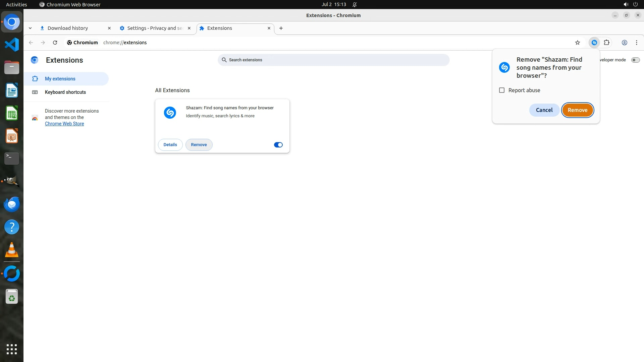The width and height of the screenshot is (644, 362).
Task: Check the Report abuse checkbox
Action: pyautogui.click(x=502, y=90)
